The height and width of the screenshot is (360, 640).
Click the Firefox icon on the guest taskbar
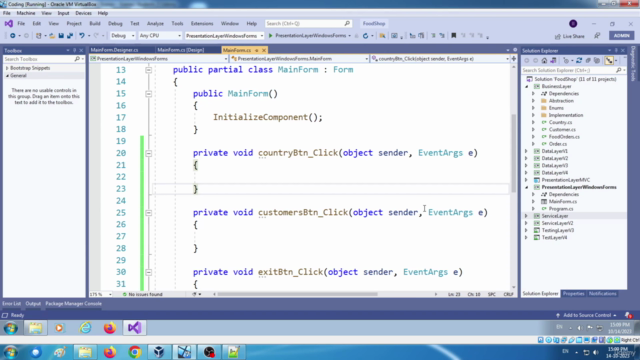[109, 328]
